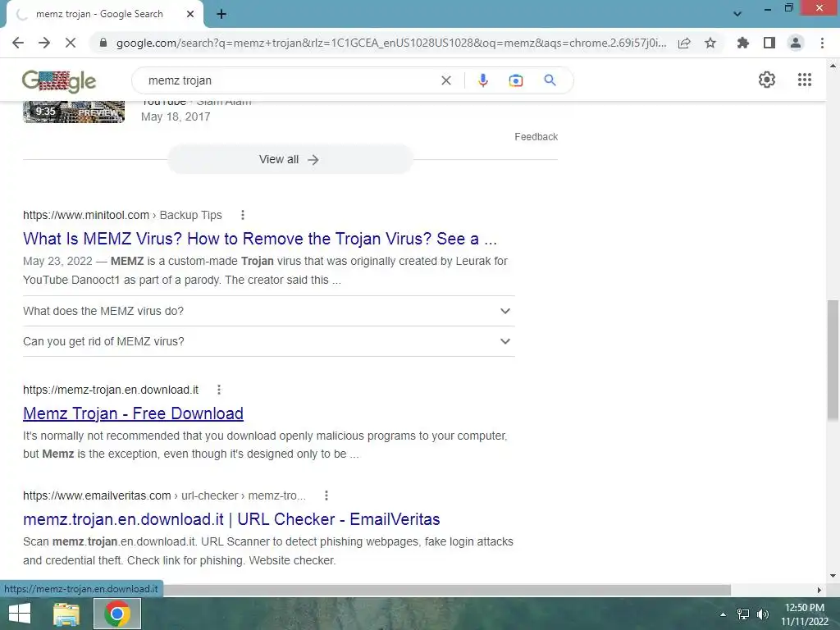This screenshot has width=840, height=630.
Task: Go forward using the forward arrow
Action: coord(44,43)
